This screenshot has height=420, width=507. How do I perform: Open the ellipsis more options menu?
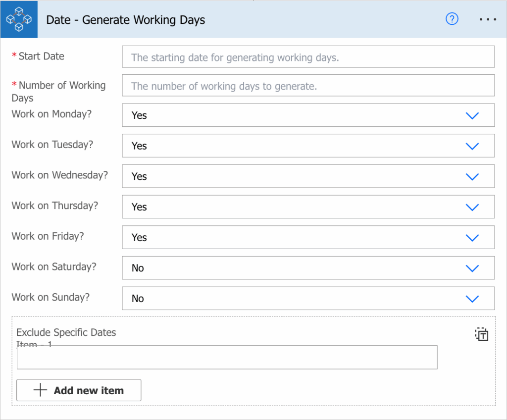[x=488, y=19]
